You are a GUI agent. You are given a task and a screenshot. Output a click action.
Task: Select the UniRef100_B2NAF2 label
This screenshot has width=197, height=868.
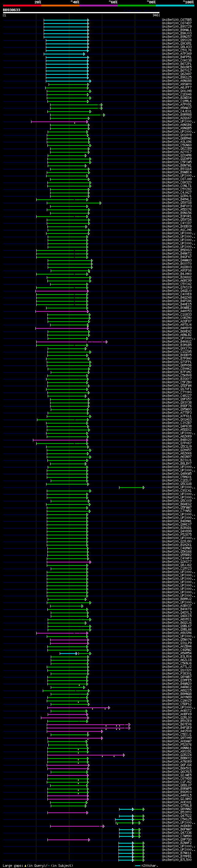coord(177,843)
